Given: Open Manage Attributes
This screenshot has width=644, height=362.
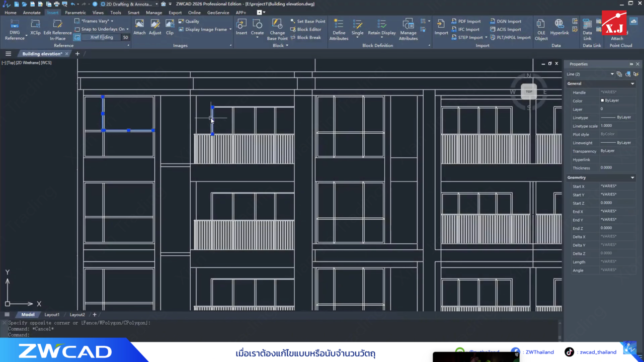Looking at the screenshot, I should [408, 30].
